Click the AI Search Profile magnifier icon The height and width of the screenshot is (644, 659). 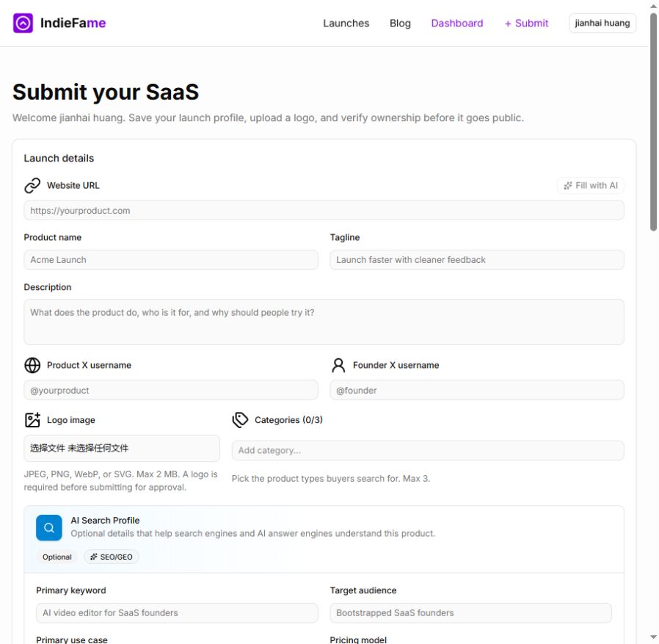(49, 527)
